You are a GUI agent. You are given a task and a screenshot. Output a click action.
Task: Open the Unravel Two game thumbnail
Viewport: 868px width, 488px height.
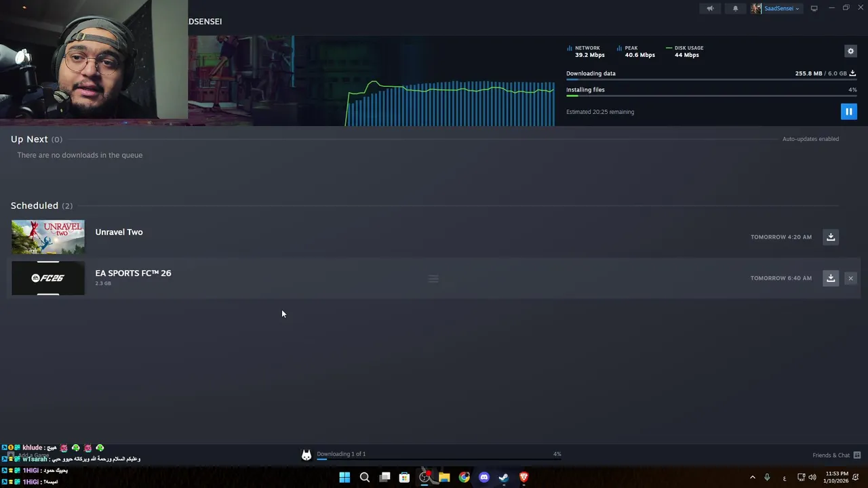48,237
